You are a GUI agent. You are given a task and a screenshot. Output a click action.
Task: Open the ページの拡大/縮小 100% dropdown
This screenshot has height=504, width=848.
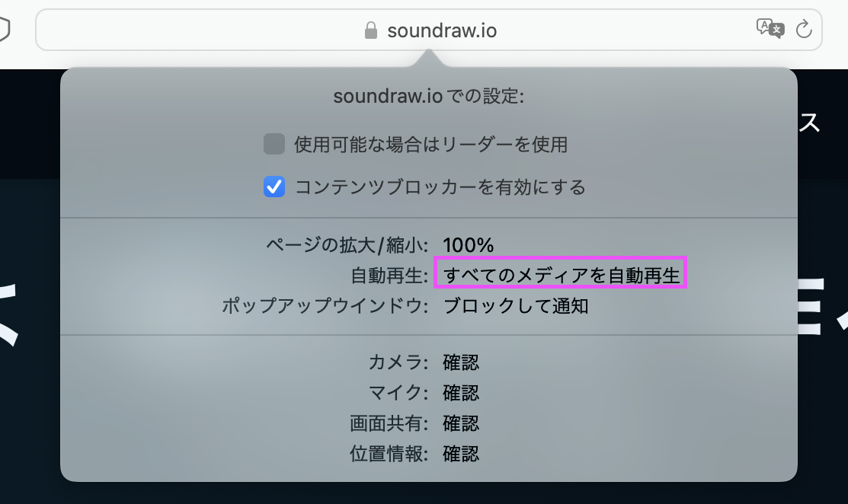pyautogui.click(x=469, y=245)
